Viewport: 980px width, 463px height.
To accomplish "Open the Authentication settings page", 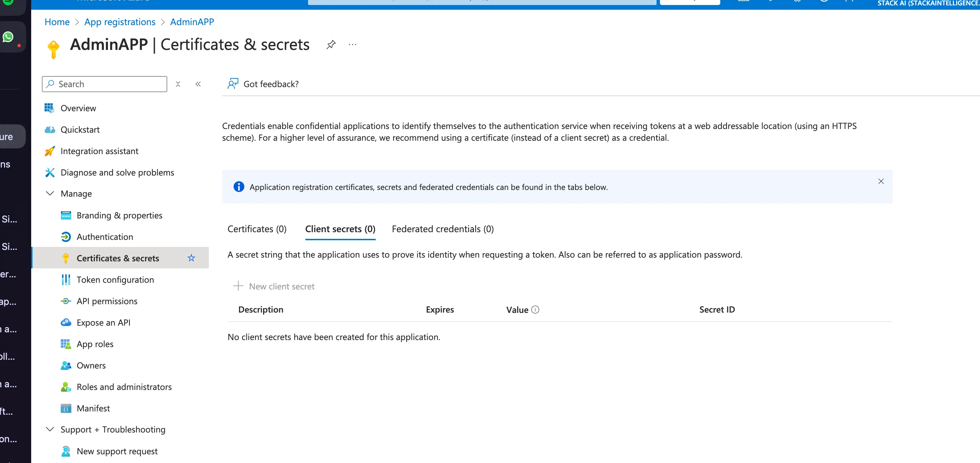I will [105, 237].
